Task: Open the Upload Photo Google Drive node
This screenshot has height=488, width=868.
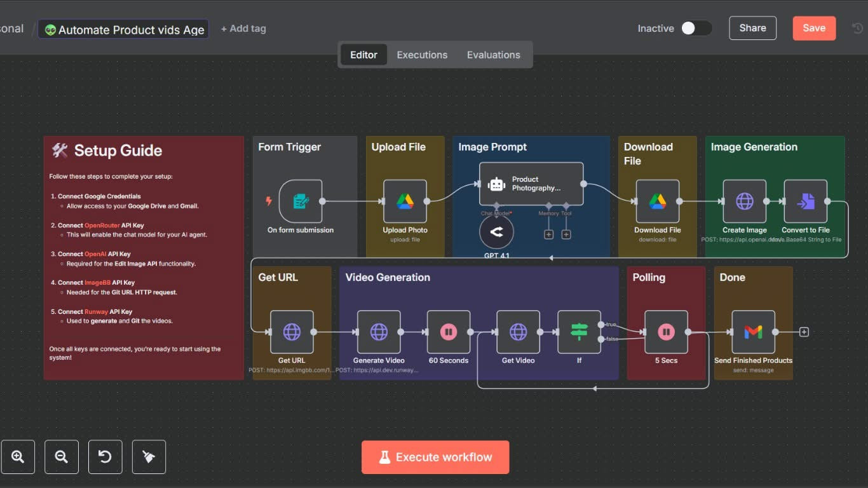Action: click(x=405, y=201)
